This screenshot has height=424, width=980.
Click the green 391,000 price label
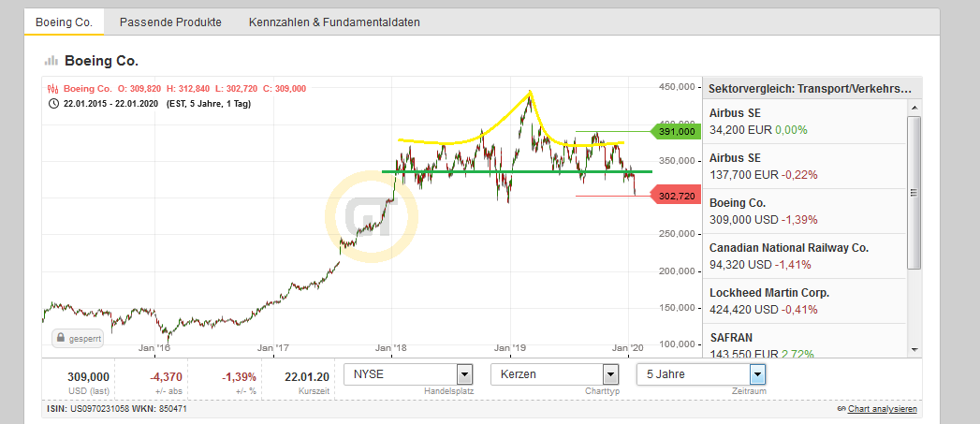point(676,131)
